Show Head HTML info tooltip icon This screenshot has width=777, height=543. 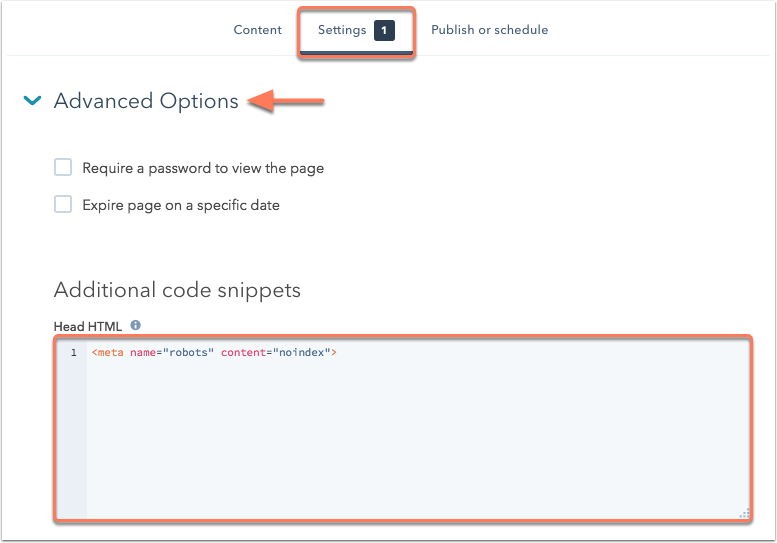[x=135, y=325]
